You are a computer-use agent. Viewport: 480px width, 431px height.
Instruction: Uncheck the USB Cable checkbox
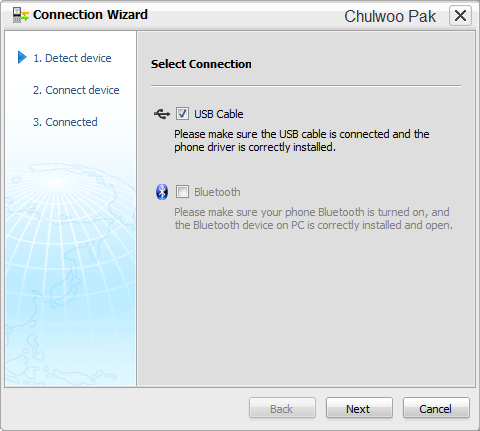[x=182, y=114]
